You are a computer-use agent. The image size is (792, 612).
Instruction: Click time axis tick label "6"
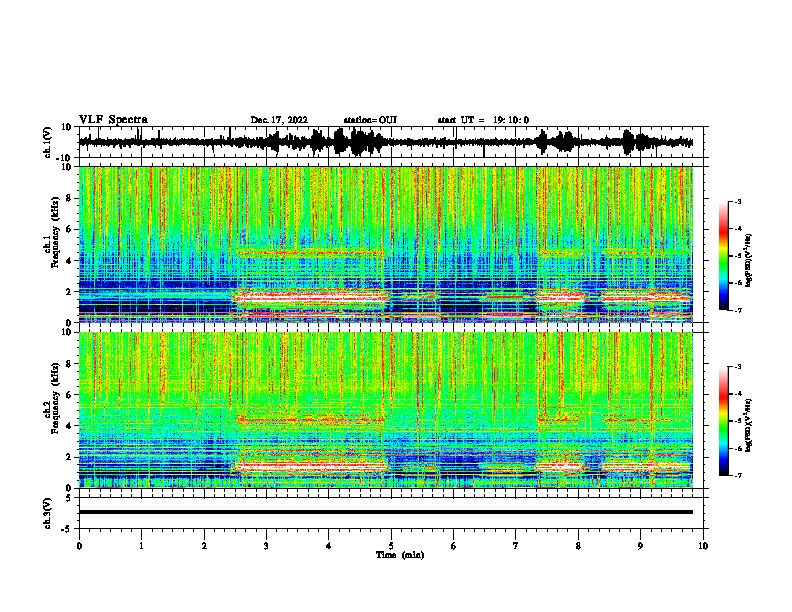click(x=453, y=546)
